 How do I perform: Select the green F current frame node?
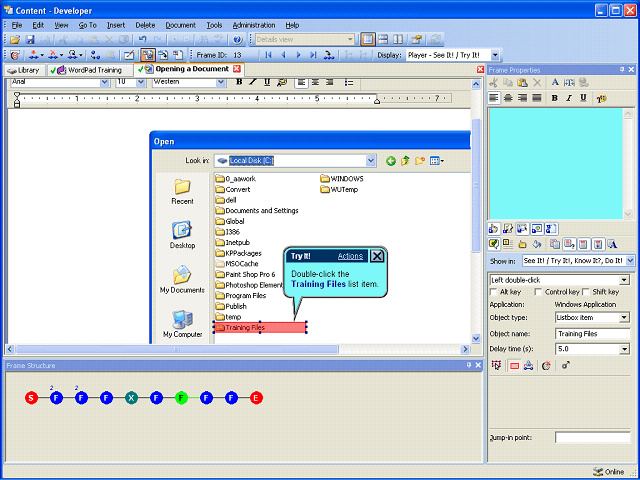pos(181,398)
